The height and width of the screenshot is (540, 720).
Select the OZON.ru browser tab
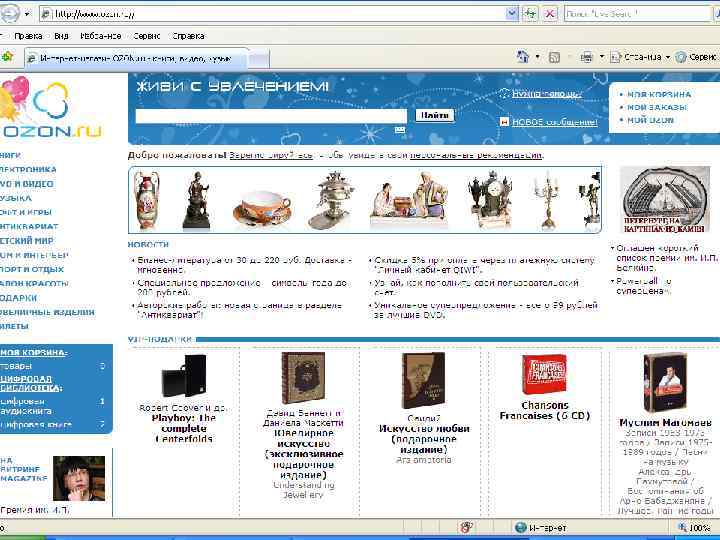136,58
